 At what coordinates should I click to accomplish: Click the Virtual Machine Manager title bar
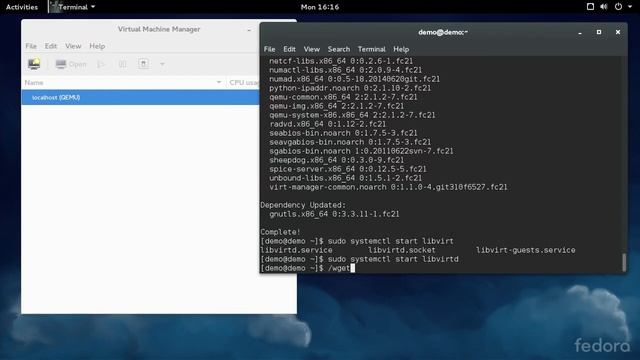coord(159,29)
